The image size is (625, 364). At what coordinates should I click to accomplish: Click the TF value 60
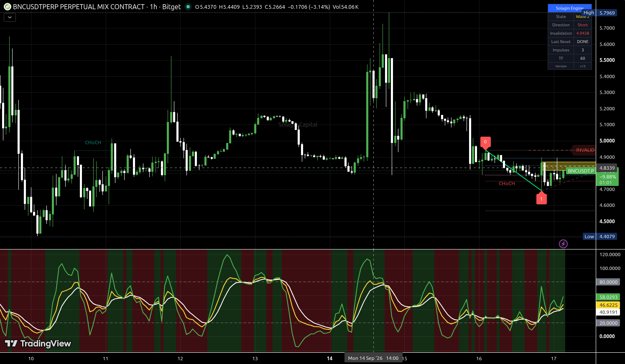tap(582, 59)
